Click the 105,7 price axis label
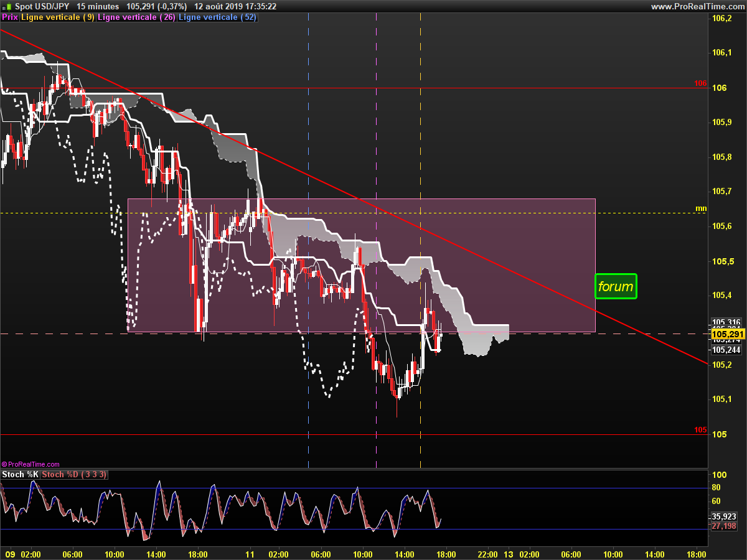Screen dimensions: 747x560 click(722, 192)
